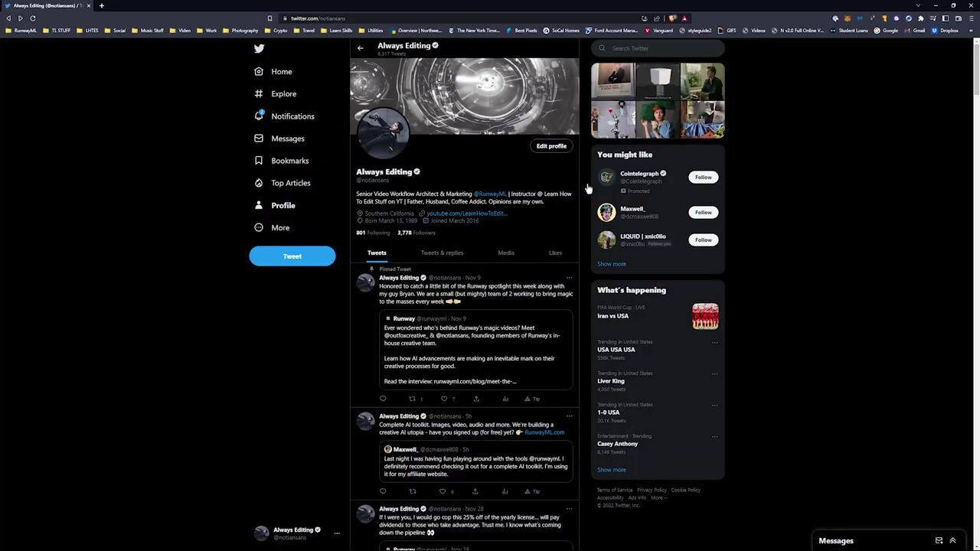The height and width of the screenshot is (551, 980).
Task: Switch to the Tweets & replies tab
Action: 442,253
